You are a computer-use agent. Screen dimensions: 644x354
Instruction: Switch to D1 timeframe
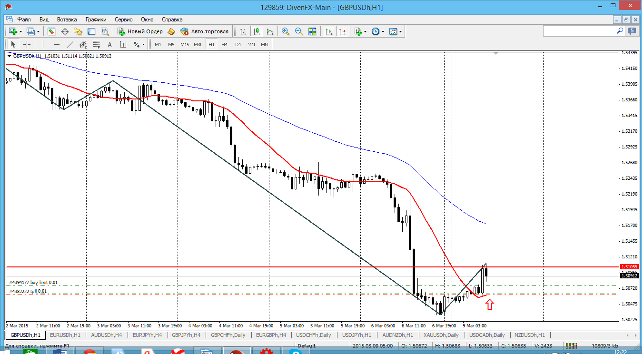click(238, 44)
